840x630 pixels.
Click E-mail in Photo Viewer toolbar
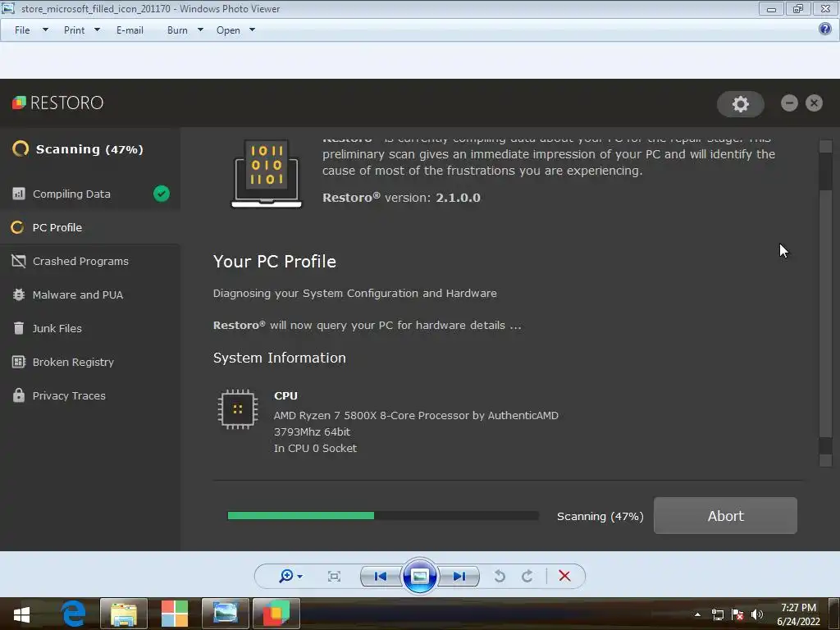point(130,30)
